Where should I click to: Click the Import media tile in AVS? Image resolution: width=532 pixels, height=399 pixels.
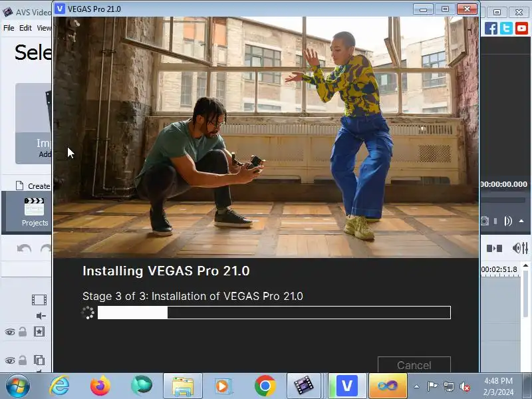point(33,124)
